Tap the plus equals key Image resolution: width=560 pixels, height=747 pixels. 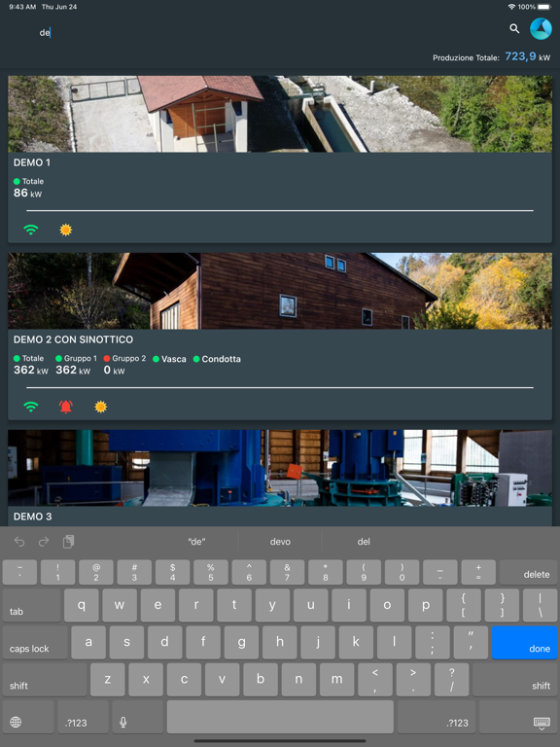478,572
